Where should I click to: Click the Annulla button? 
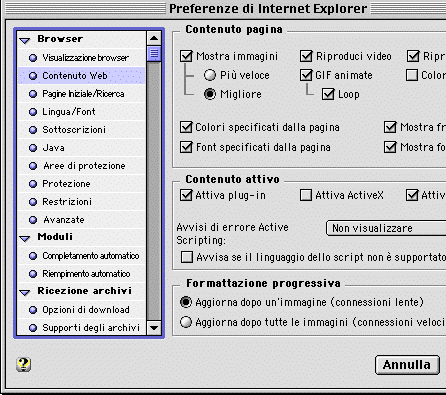407,365
